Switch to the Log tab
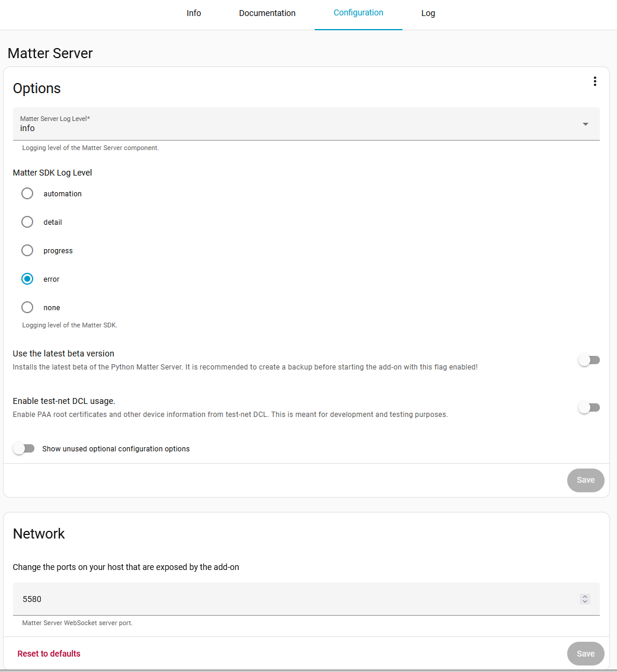The height and width of the screenshot is (672, 617). [x=428, y=13]
